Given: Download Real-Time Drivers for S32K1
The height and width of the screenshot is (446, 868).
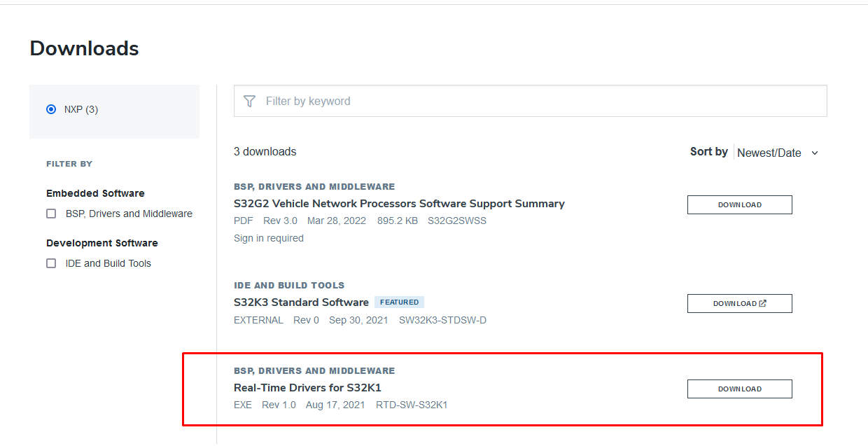Looking at the screenshot, I should pyautogui.click(x=739, y=389).
